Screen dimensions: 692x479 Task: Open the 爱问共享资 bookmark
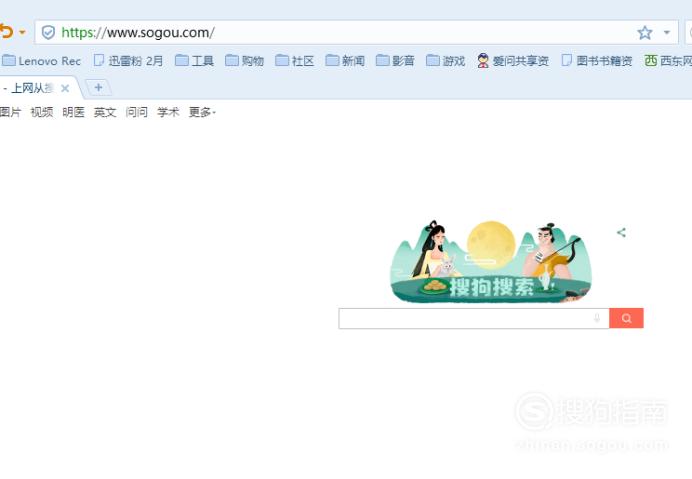coord(513,60)
